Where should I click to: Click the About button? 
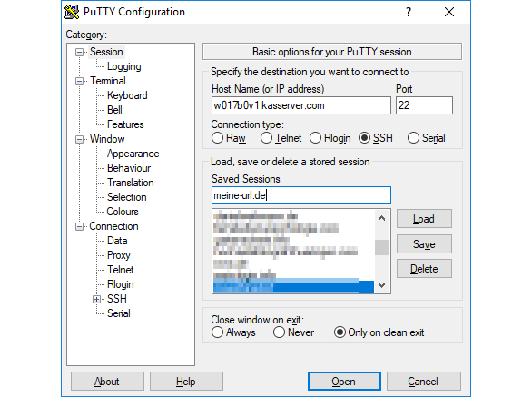click(107, 382)
